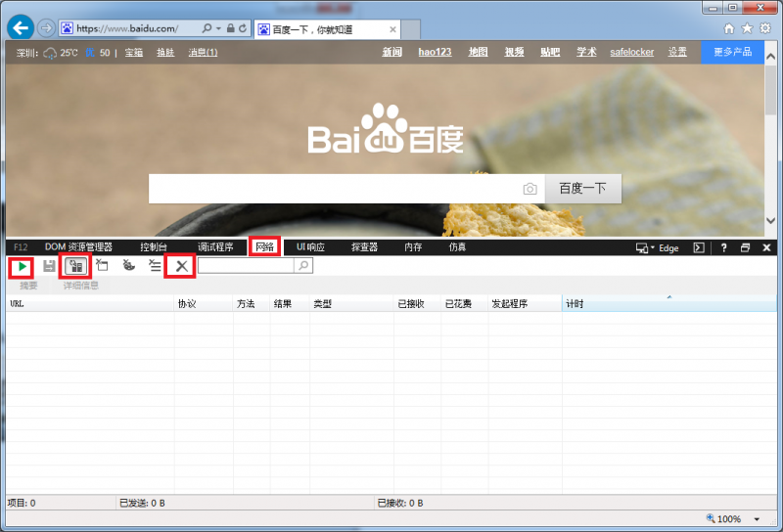
Task: Click the clear entries on navigate icon
Action: pos(155,265)
